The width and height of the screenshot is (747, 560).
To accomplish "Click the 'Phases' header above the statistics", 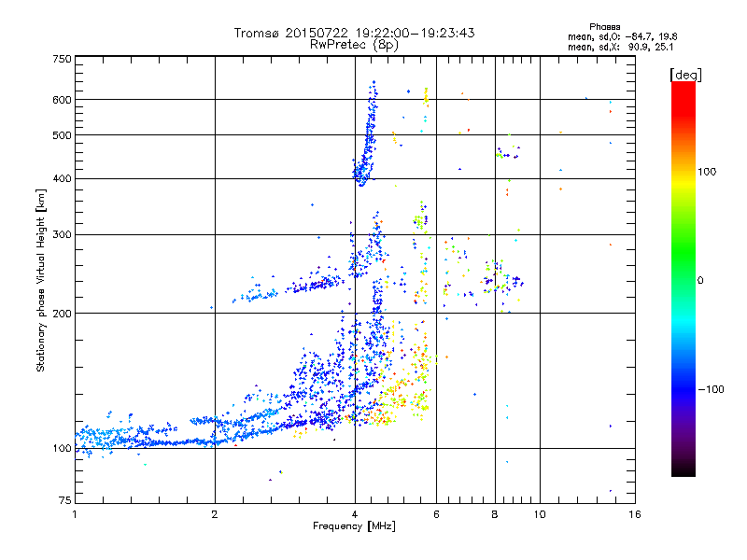I will point(604,27).
